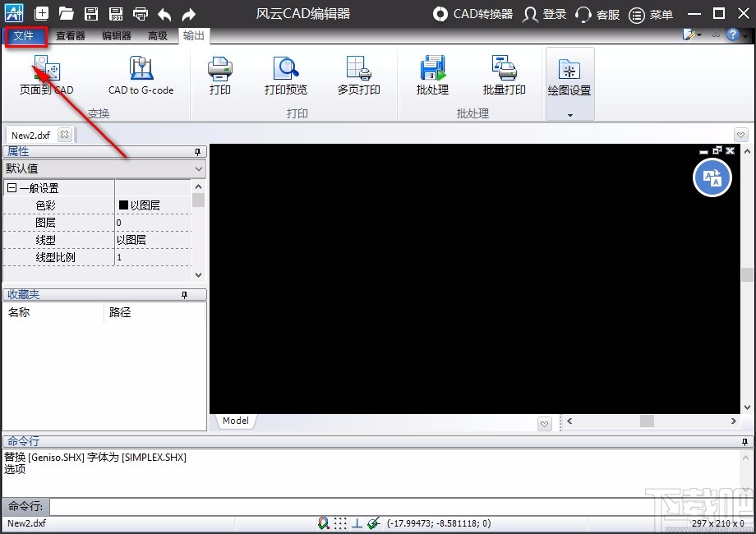Open the 菜单 menu
The image size is (756, 534).
(651, 15)
